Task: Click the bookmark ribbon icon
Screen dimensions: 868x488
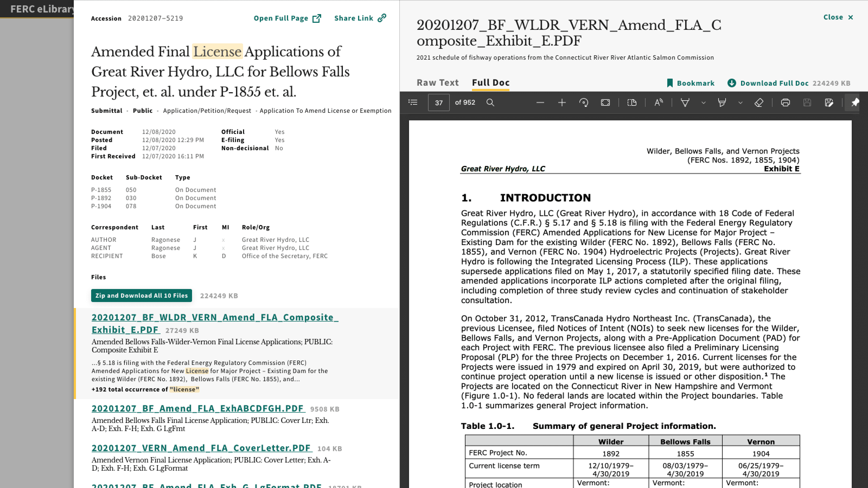Action: tap(670, 83)
